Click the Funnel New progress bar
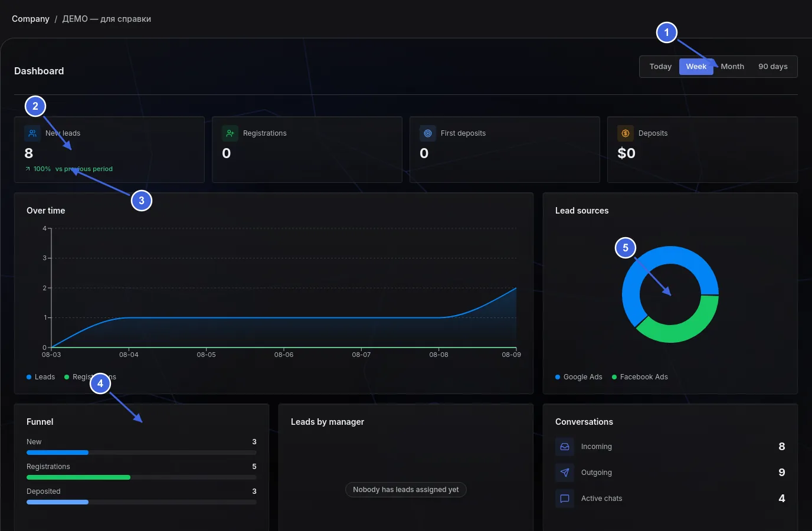Viewport: 812px width, 531px height. tap(142, 453)
